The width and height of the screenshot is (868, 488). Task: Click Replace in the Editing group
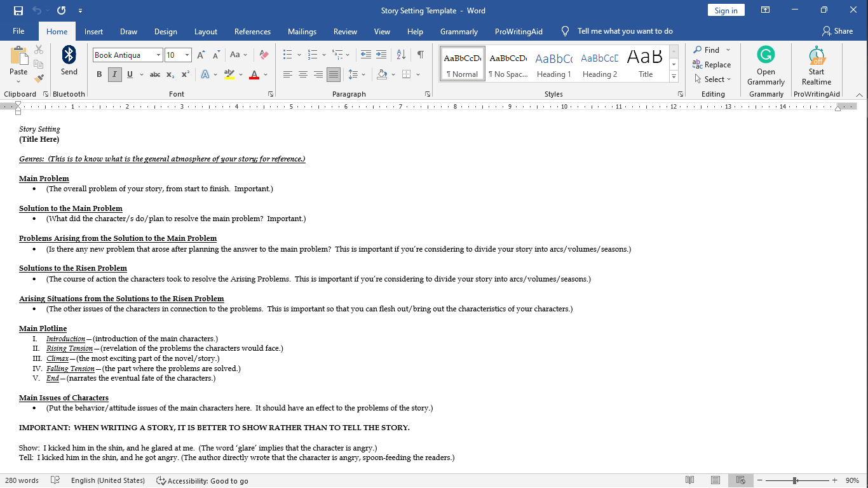tap(712, 65)
